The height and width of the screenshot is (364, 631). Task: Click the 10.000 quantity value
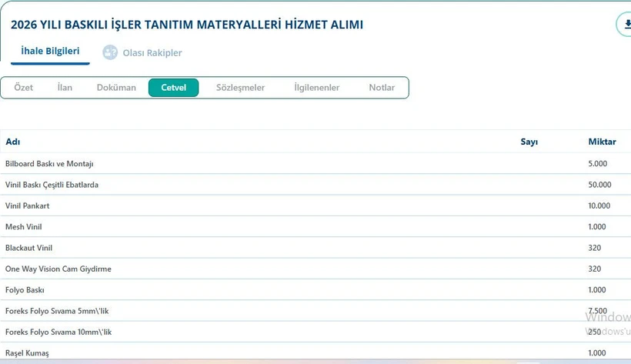point(599,205)
